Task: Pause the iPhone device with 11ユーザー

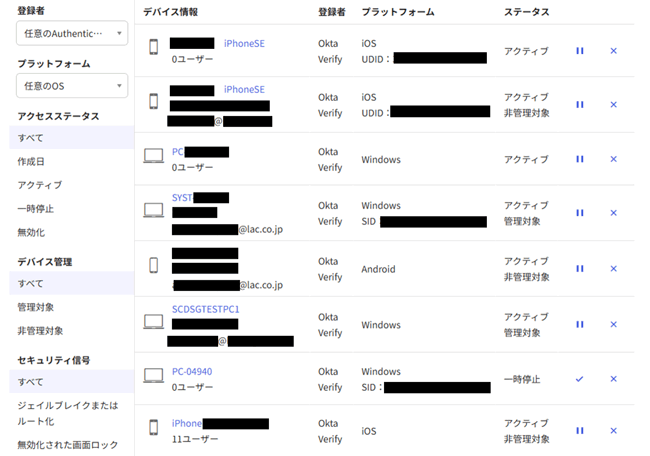Action: pos(580,431)
